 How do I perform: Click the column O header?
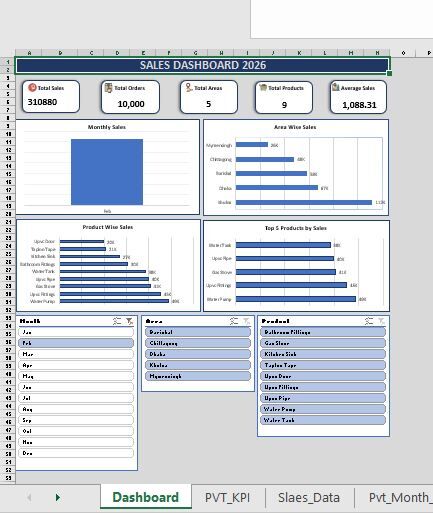click(x=403, y=53)
